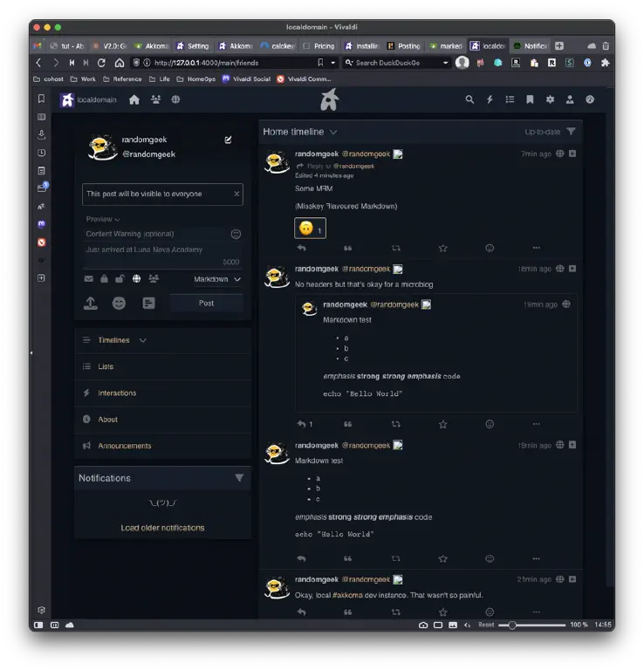644x670 pixels.
Task: Open the cohost bookmarks folder
Action: point(48,79)
